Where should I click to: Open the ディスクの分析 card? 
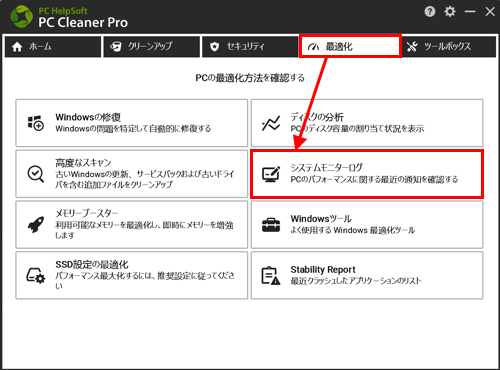(367, 123)
